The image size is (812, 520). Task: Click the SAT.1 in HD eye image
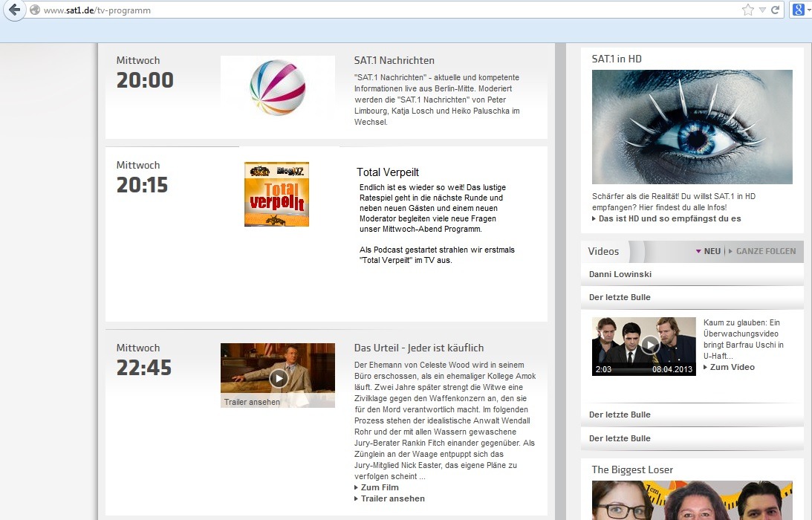coord(692,127)
